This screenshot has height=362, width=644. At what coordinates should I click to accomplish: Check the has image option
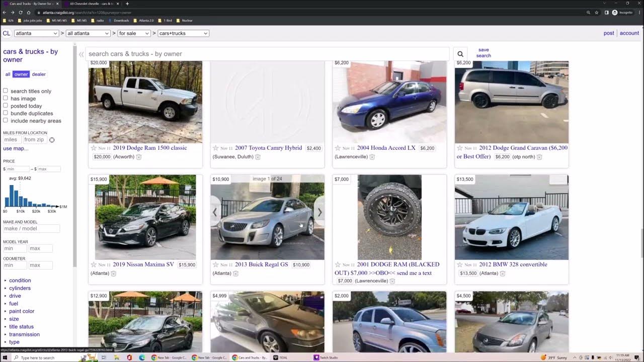(x=6, y=99)
